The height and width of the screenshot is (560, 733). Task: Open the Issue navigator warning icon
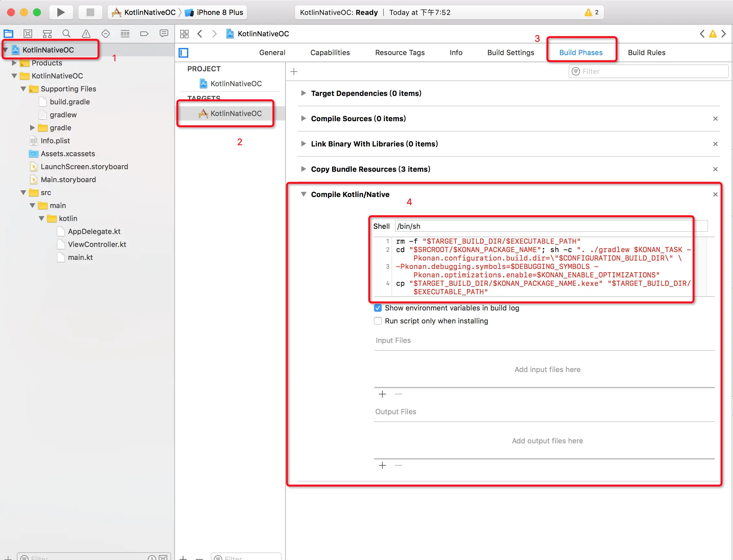pyautogui.click(x=86, y=34)
